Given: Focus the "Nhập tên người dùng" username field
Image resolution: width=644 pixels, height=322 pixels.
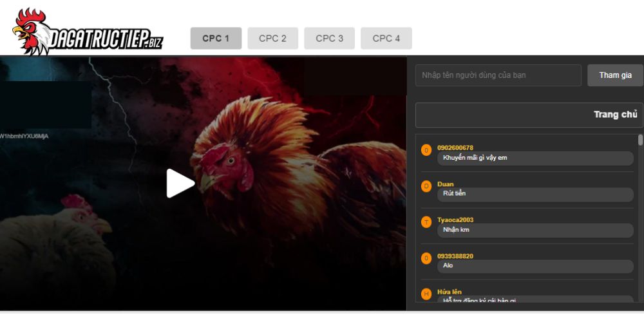Looking at the screenshot, I should [498, 75].
